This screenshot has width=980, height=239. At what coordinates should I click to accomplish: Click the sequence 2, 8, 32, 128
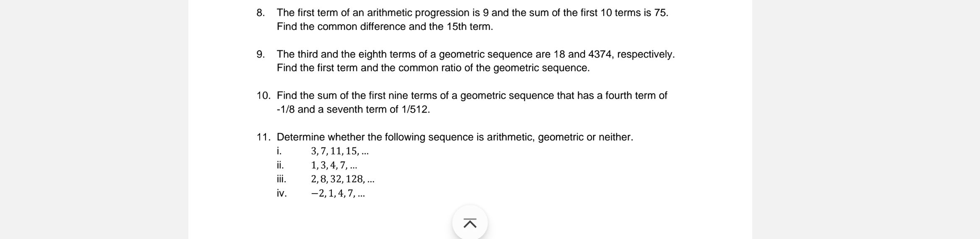[x=342, y=179]
